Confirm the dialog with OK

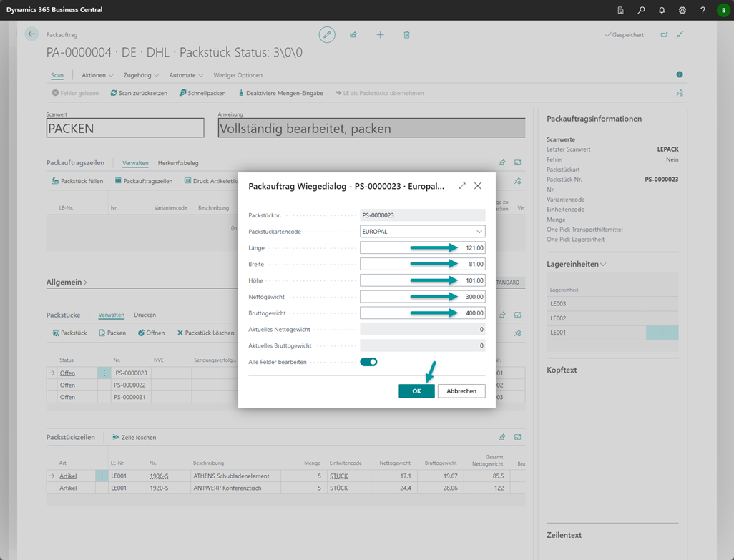pyautogui.click(x=416, y=391)
